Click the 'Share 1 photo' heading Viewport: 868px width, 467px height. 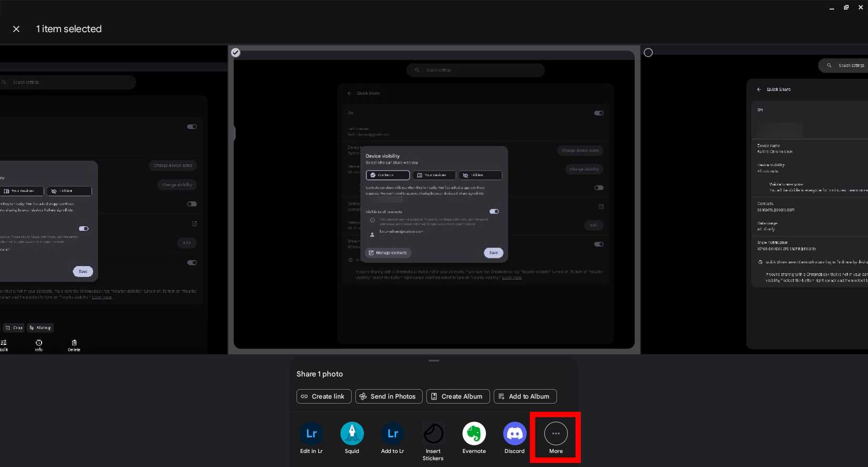pyautogui.click(x=319, y=374)
